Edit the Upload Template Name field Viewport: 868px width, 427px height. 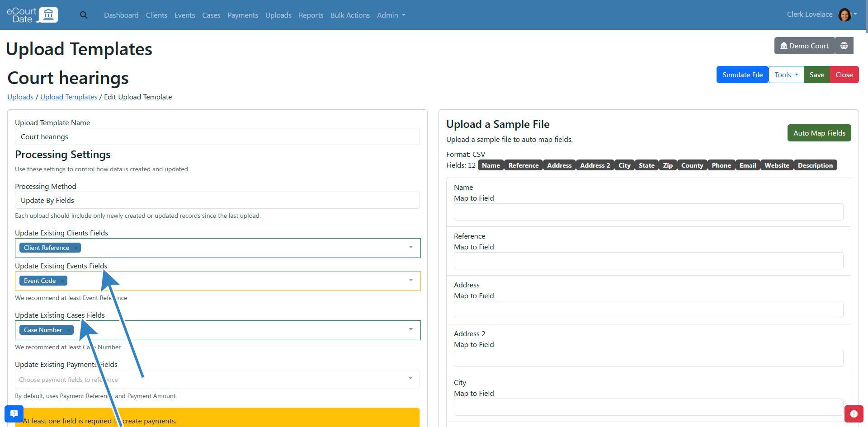pos(217,136)
